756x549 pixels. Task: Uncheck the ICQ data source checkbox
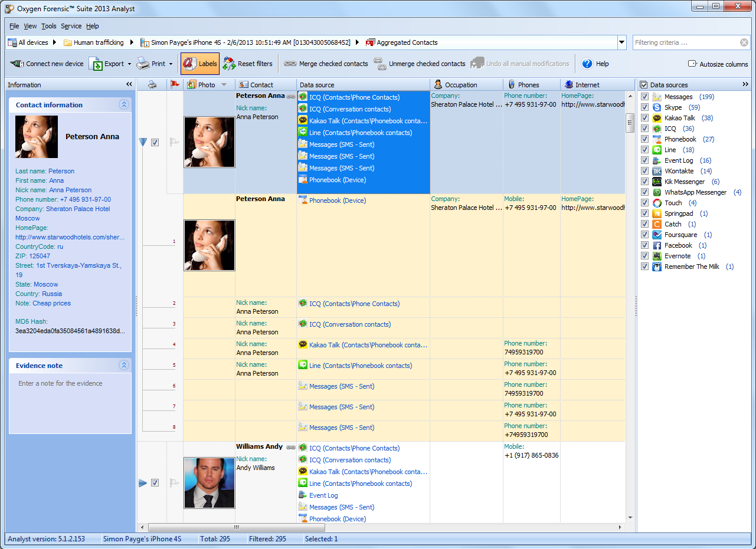(x=645, y=129)
